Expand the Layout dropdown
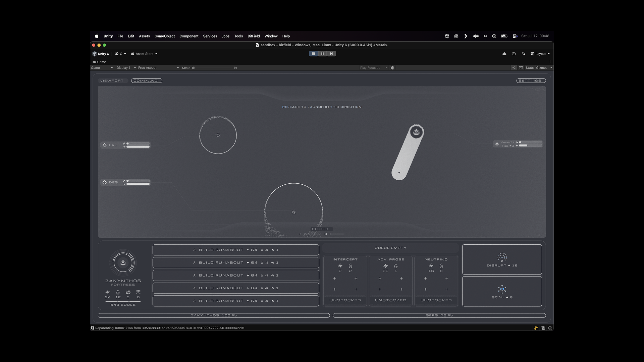 click(540, 54)
